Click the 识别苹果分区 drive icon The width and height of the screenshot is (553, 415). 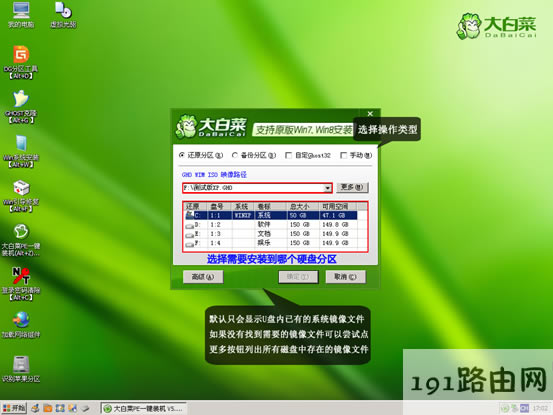coord(21,364)
